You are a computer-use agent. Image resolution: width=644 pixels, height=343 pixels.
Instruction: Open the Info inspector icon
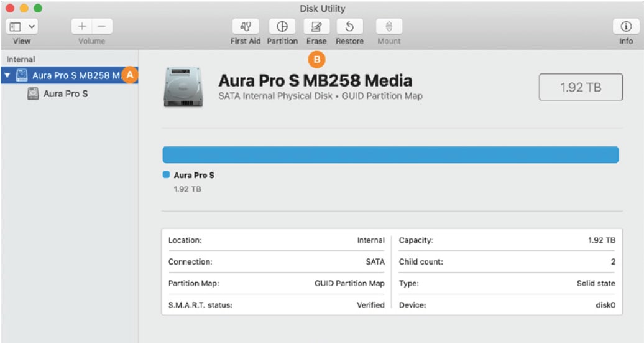(x=626, y=27)
